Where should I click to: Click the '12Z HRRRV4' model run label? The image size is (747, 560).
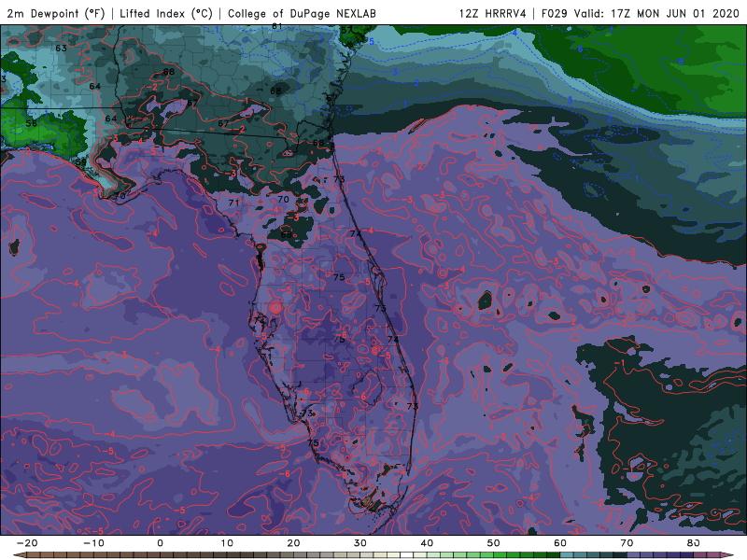click(x=493, y=13)
